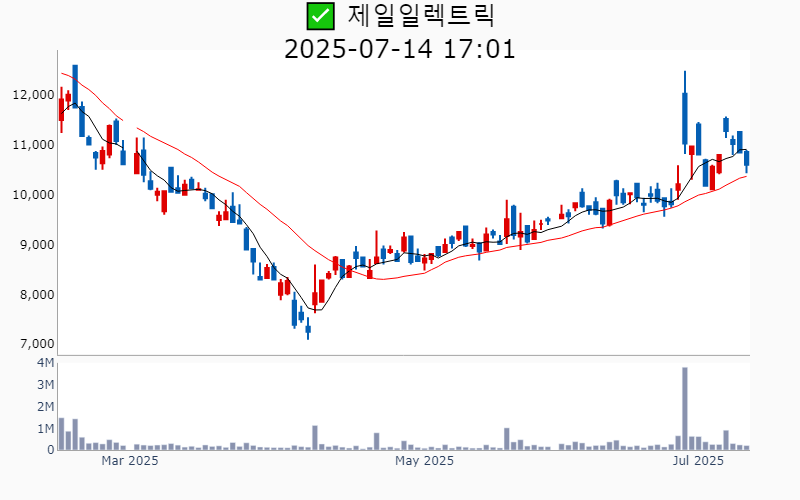Click the tall blue candlestick peaking above 12,000 in July
This screenshot has width=800, height=500.
(x=685, y=113)
